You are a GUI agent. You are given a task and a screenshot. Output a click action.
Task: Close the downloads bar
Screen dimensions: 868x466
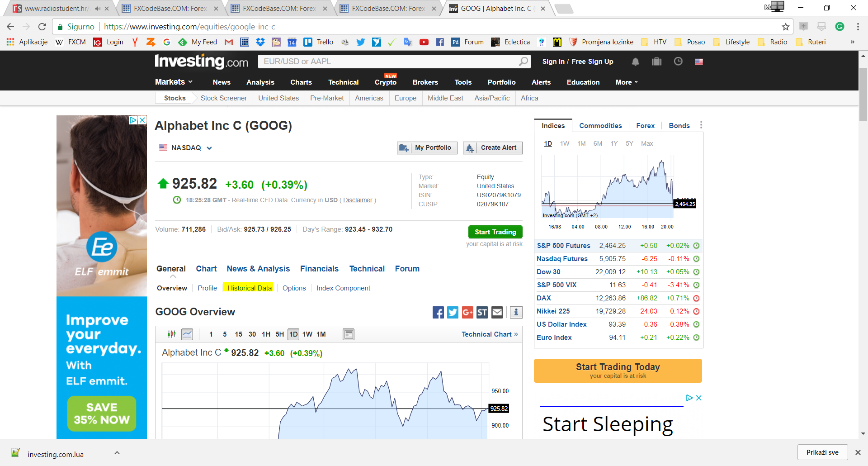tap(858, 452)
